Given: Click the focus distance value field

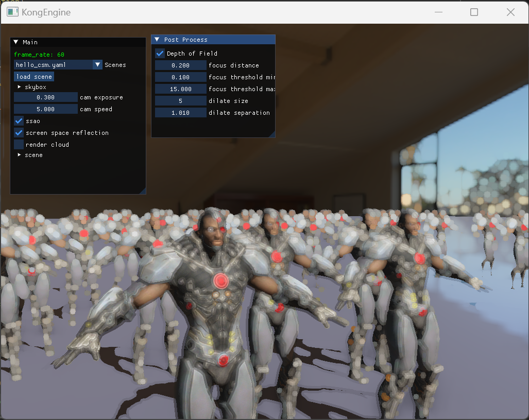Looking at the screenshot, I should pyautogui.click(x=180, y=65).
